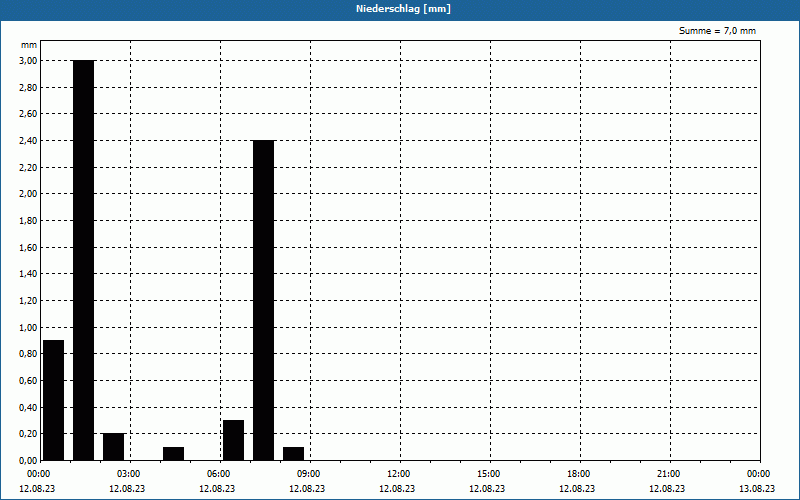Screen dimensions: 800x500
Task: Click the 12.08.23 date below 12:00
Action: [x=397, y=489]
